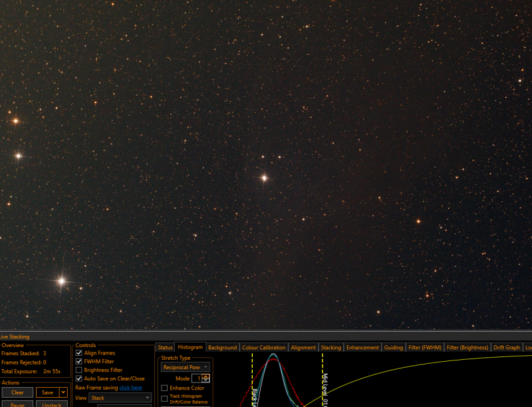The height and width of the screenshot is (407, 532).
Task: Switch to the Enhancement tab
Action: [362, 348]
